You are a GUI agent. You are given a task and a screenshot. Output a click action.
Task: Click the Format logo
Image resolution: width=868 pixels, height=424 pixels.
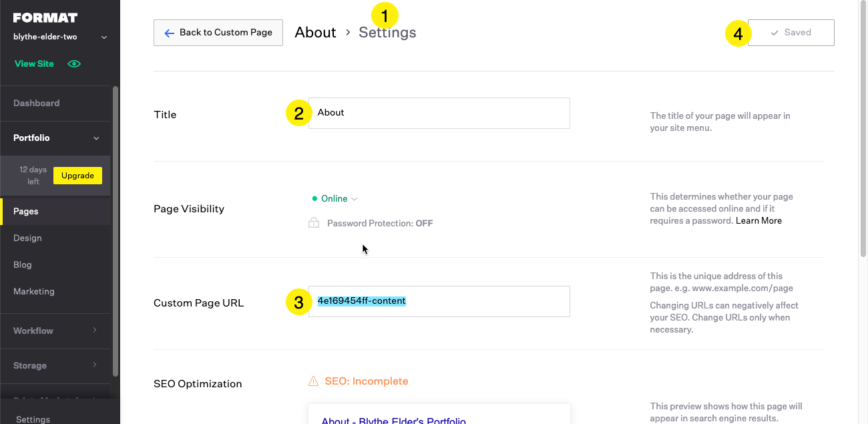pyautogui.click(x=45, y=18)
